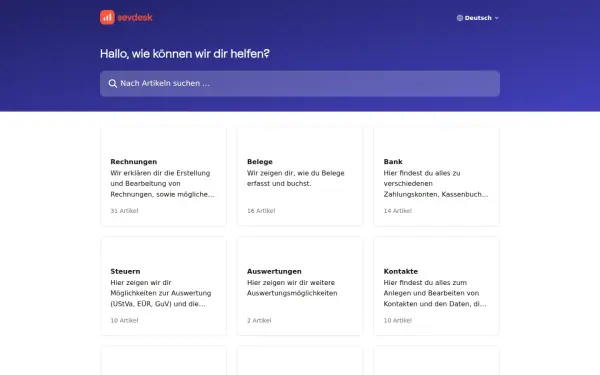Click the sevdesk wordmark text
The height and width of the screenshot is (375, 600).
135,18
